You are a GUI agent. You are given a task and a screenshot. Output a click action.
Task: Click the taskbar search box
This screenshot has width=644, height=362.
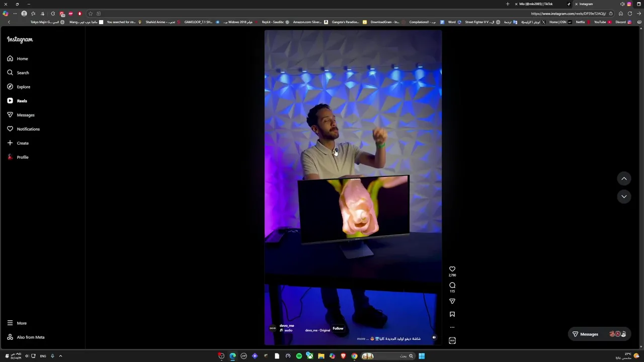coord(387,356)
